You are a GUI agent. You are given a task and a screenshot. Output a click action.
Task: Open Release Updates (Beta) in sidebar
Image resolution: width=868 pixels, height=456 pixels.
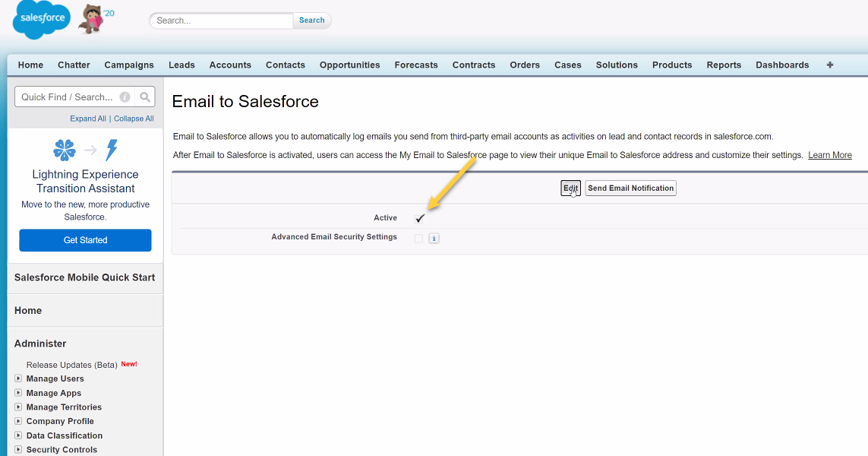point(72,365)
